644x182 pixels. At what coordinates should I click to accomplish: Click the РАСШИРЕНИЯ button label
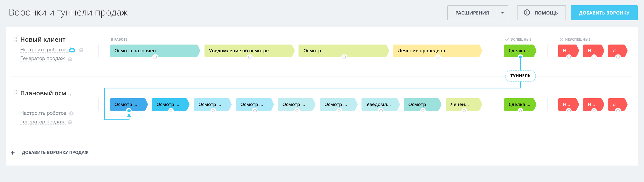[472, 13]
